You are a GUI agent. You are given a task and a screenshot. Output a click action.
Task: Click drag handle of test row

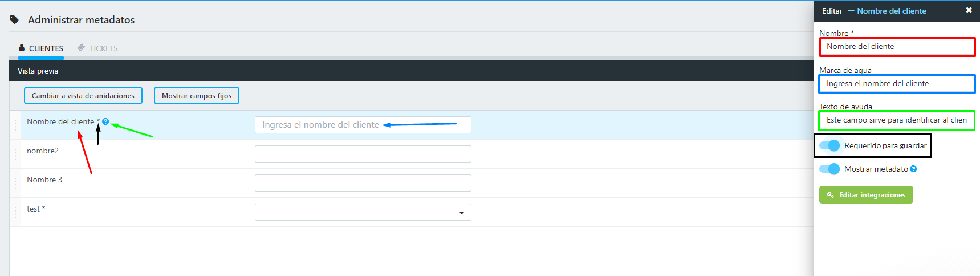[15, 212]
